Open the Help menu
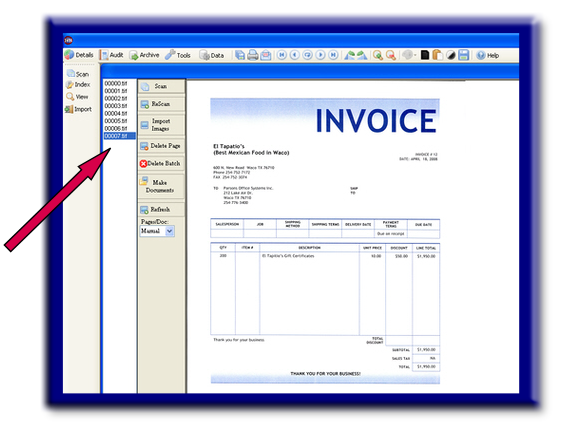This screenshot has height=435, width=566. [x=488, y=55]
